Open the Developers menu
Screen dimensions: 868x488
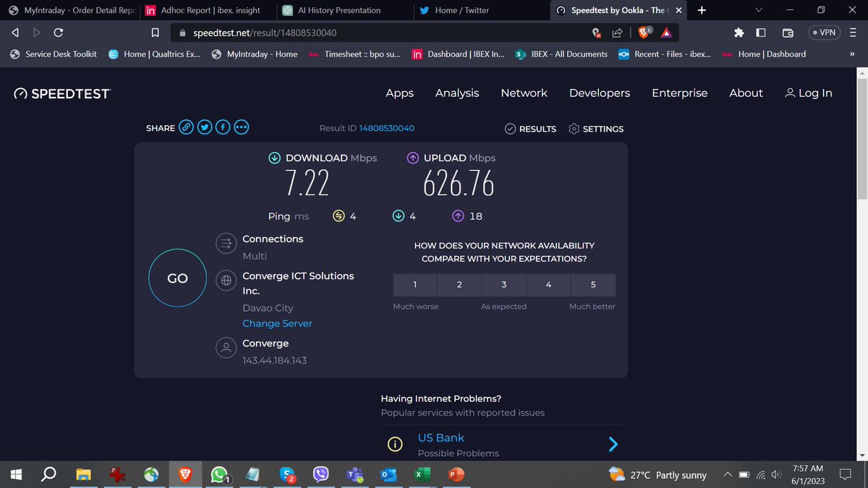600,93
